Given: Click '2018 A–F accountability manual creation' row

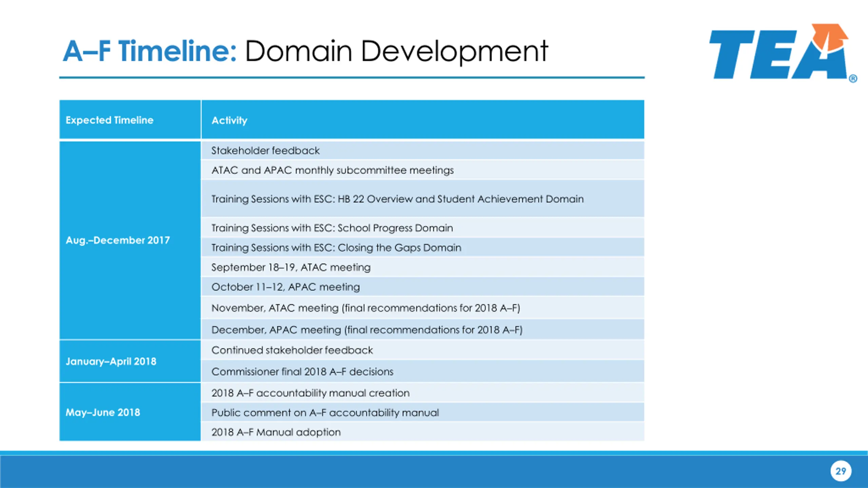Looking at the screenshot, I should click(423, 393).
